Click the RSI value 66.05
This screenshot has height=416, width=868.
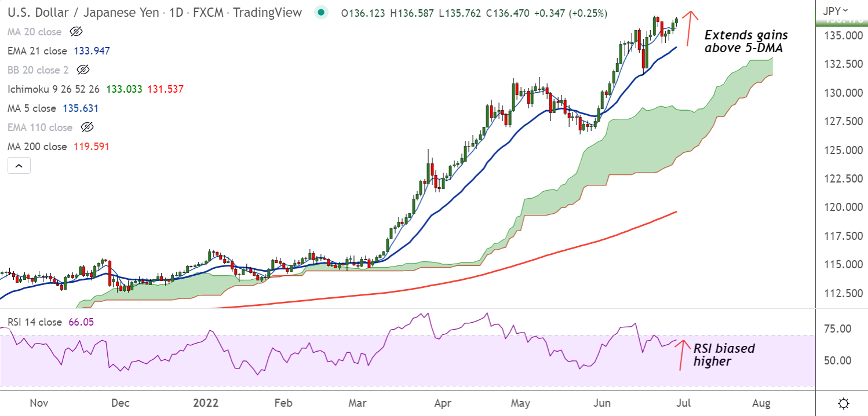[x=81, y=322]
